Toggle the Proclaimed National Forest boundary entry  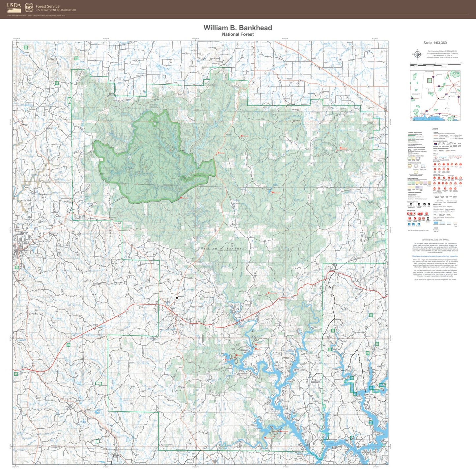[416, 134]
